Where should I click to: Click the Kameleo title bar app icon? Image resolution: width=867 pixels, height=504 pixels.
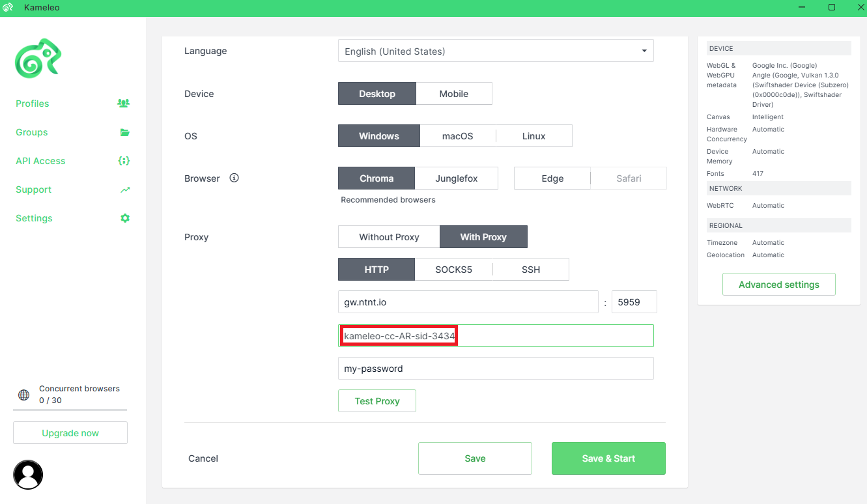tap(8, 7)
